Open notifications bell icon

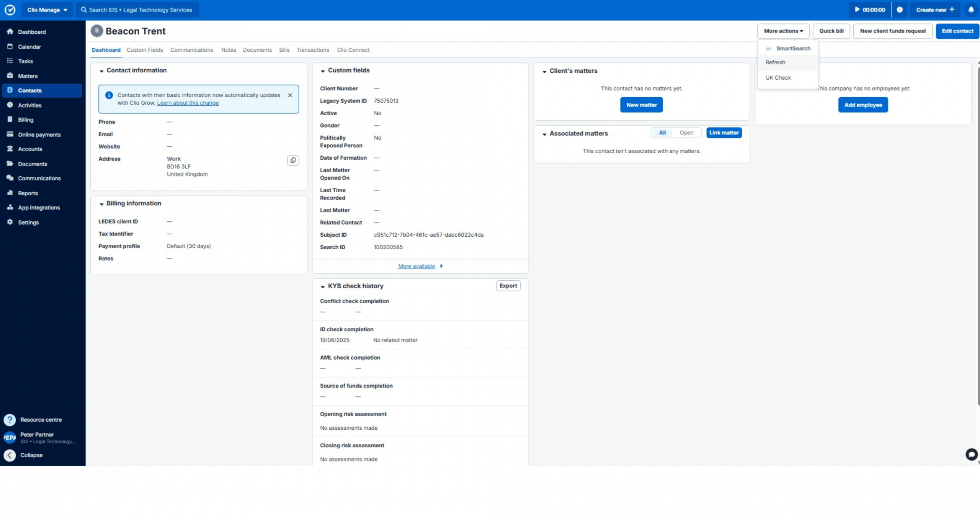pyautogui.click(x=971, y=10)
